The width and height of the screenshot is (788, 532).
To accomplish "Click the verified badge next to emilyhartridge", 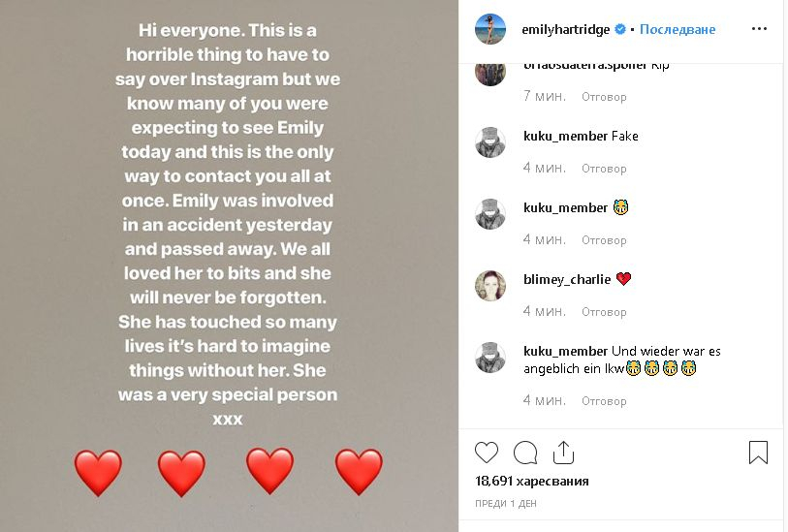I will [x=620, y=29].
